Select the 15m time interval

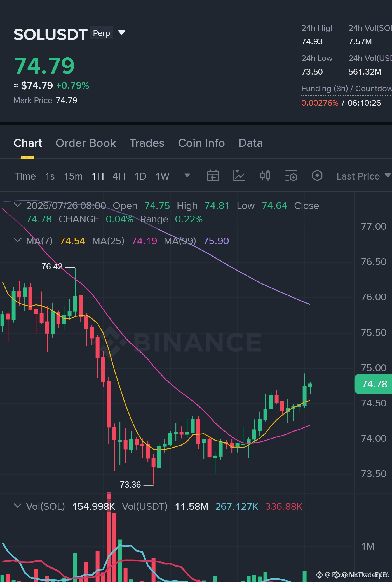click(73, 176)
